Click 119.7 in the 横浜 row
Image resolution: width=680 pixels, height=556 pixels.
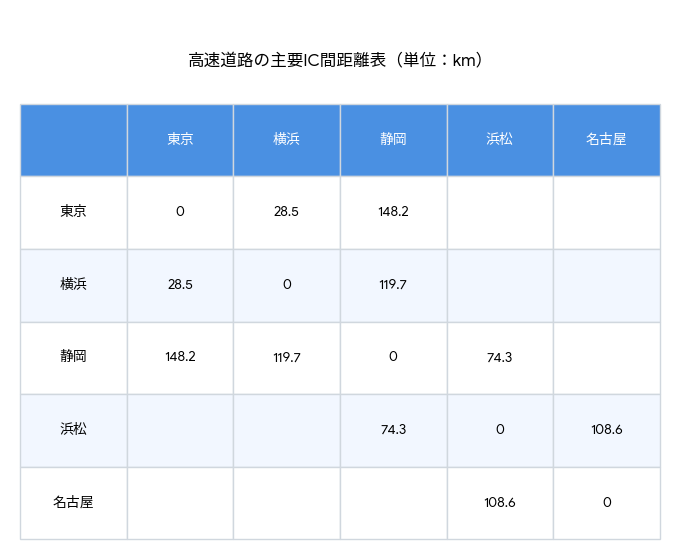point(393,285)
